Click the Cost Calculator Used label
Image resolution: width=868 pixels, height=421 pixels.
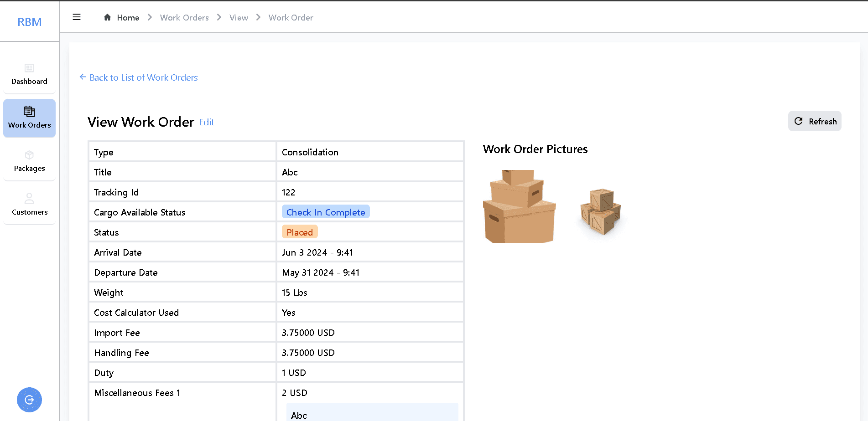tap(136, 313)
